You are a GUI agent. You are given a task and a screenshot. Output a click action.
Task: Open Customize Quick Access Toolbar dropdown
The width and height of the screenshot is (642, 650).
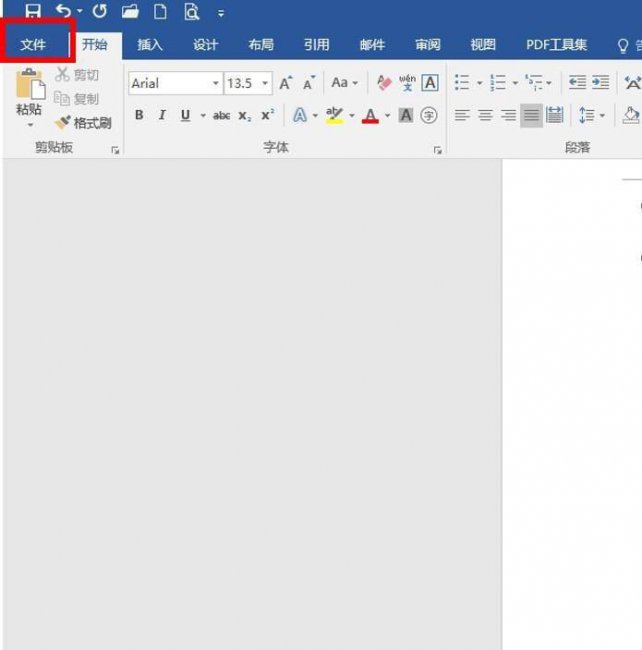pyautogui.click(x=221, y=14)
